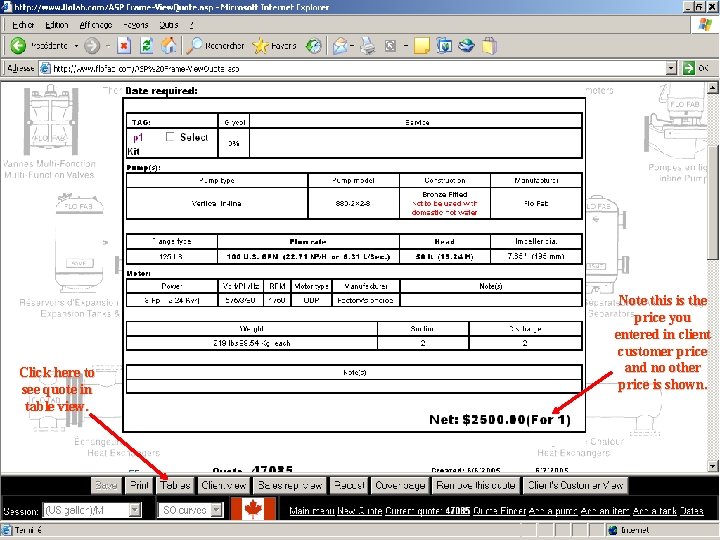Go back with the Précédente arrow icon

tap(18, 45)
